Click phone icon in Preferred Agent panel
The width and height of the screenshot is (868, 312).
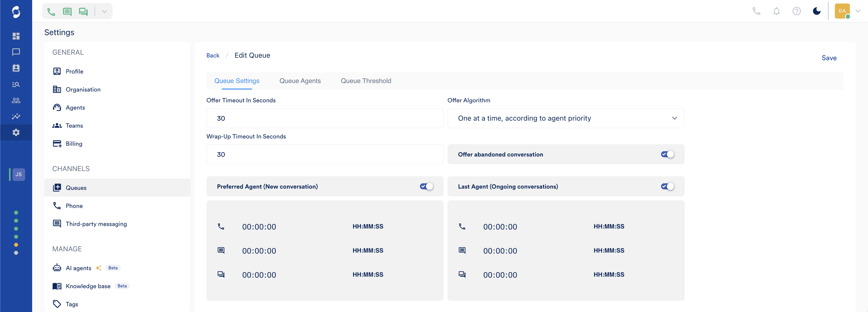pos(221,226)
